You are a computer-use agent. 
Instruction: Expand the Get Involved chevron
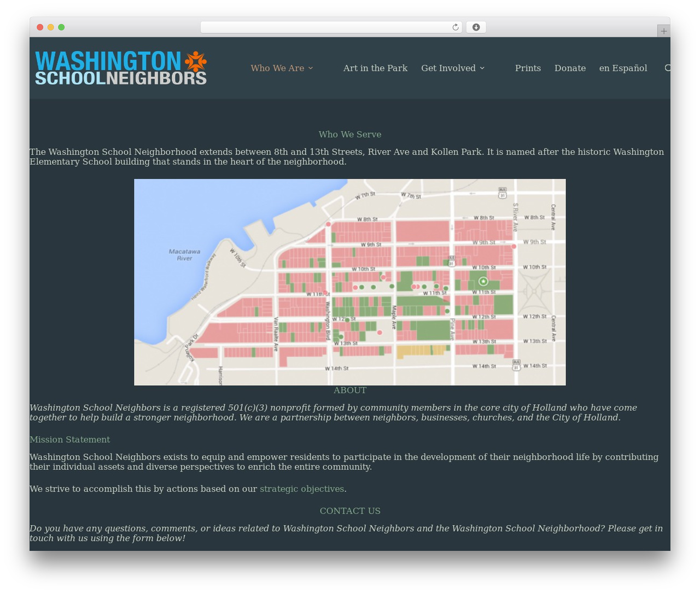[x=482, y=68]
